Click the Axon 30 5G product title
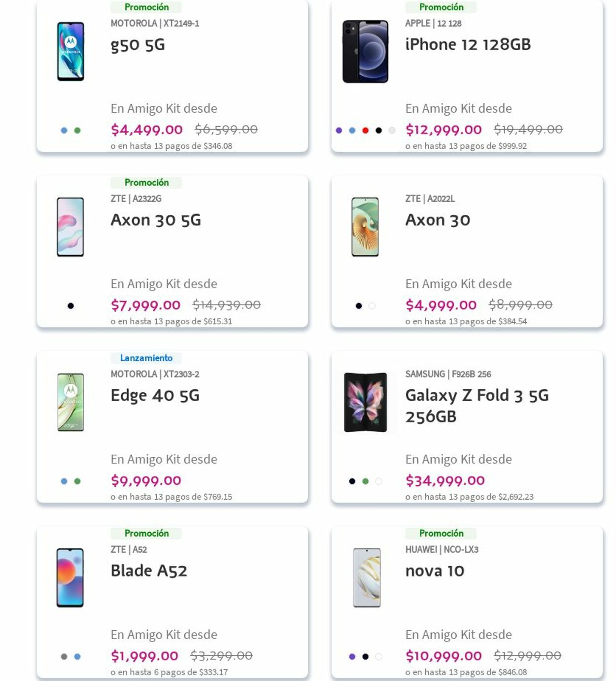 pos(156,220)
